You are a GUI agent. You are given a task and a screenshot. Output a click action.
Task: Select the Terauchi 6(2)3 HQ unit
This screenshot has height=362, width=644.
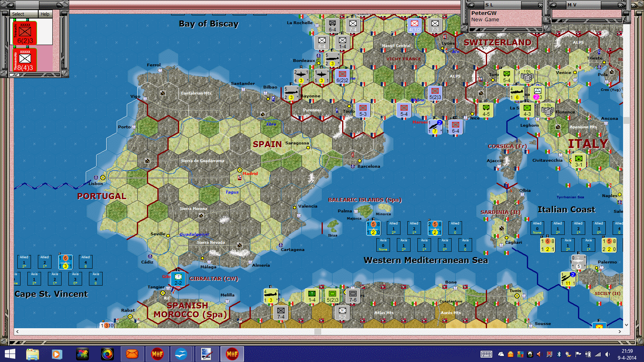tap(25, 33)
